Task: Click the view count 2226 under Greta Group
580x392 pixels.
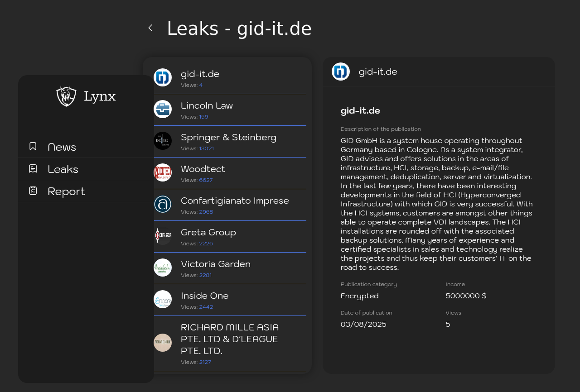Action: (x=206, y=244)
